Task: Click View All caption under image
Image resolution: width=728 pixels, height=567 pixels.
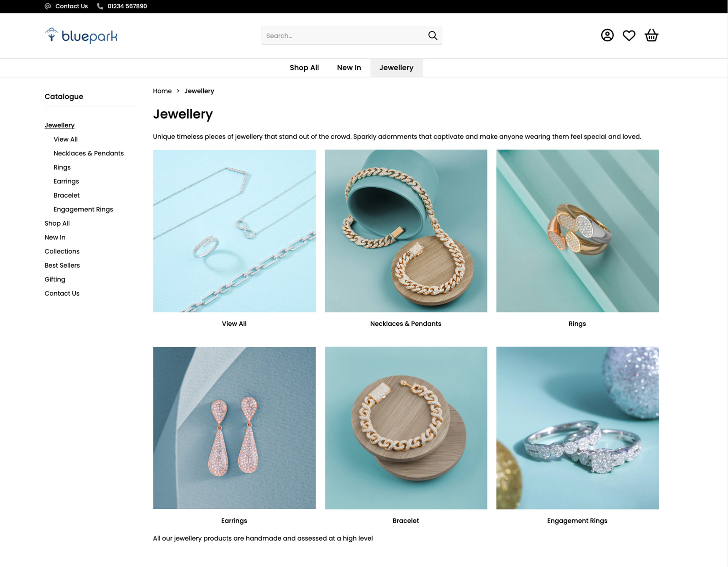Action: tap(234, 324)
